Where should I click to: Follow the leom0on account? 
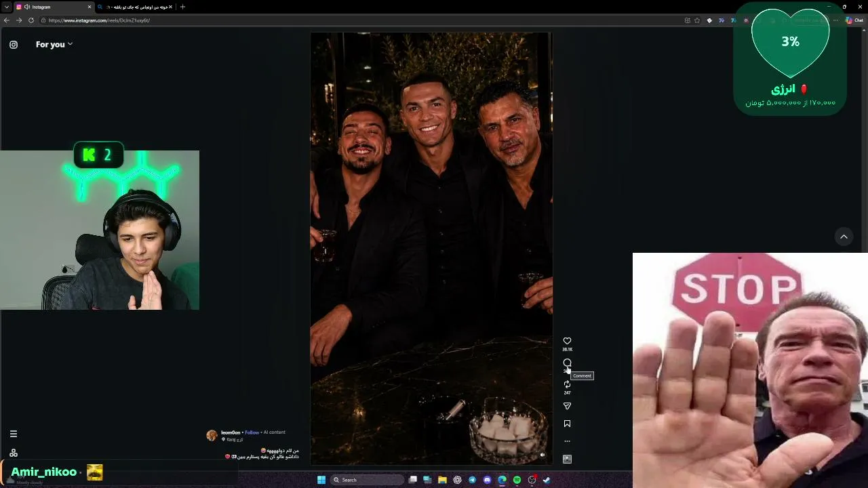(252, 432)
